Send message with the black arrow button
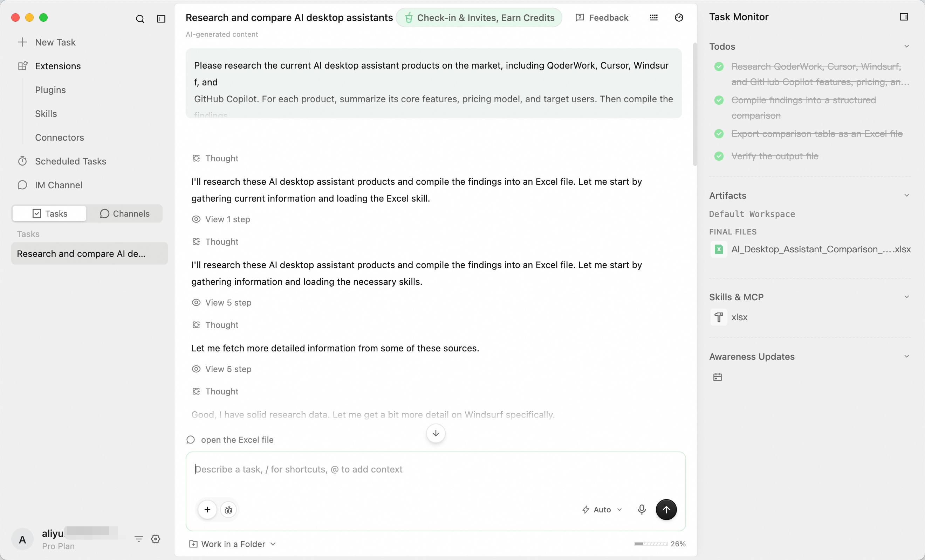 (666, 509)
